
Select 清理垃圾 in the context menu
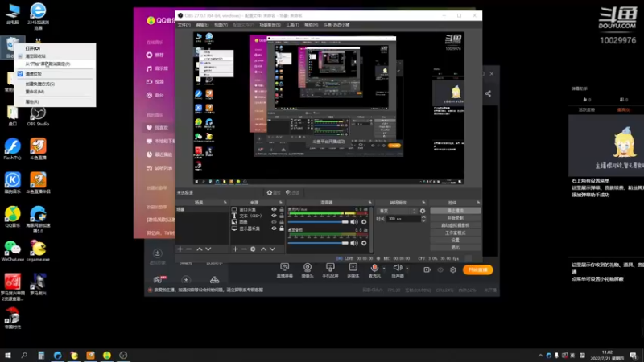34,74
